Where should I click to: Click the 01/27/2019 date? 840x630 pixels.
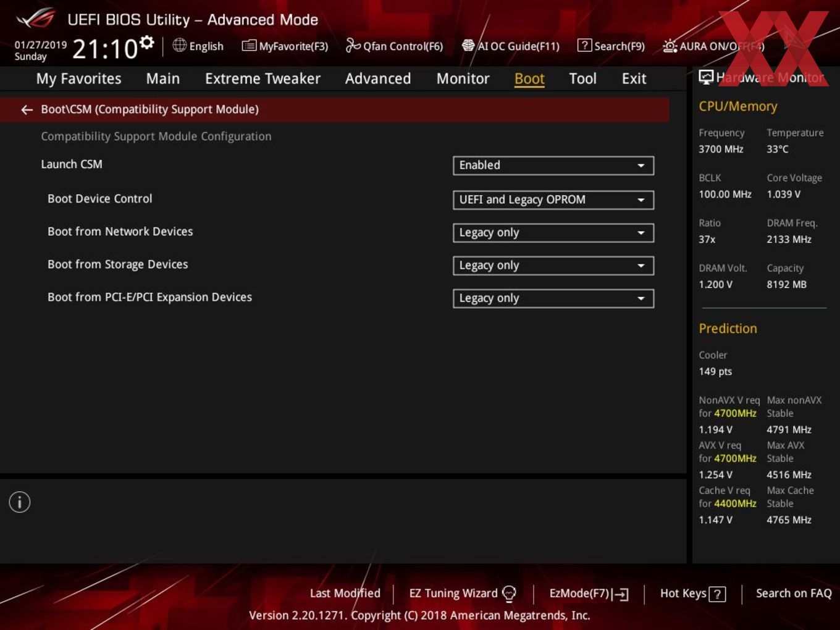[40, 45]
